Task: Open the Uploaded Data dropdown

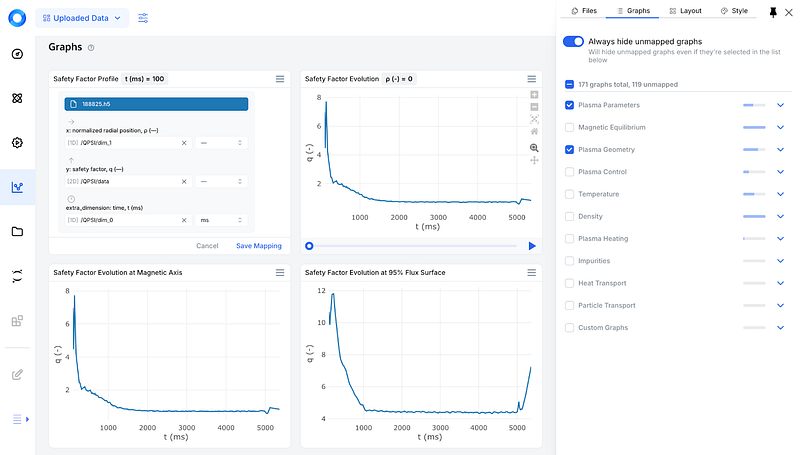Action: tap(82, 18)
